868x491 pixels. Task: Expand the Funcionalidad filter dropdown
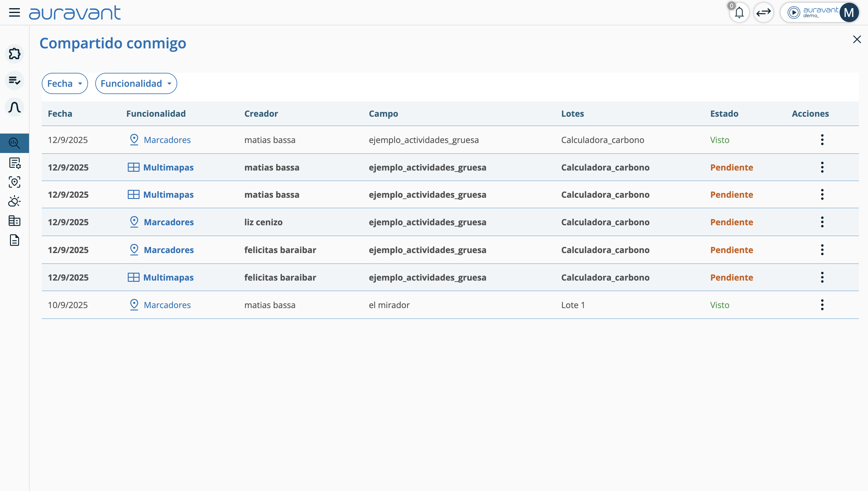[136, 83]
